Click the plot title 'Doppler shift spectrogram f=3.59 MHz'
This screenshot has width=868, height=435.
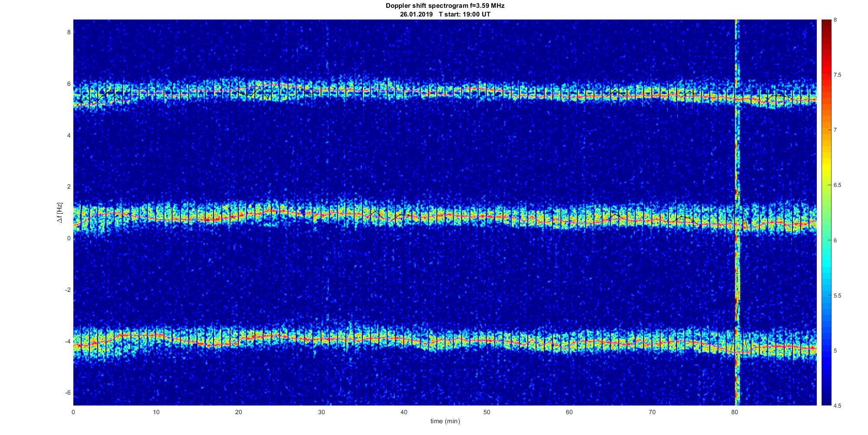point(445,6)
